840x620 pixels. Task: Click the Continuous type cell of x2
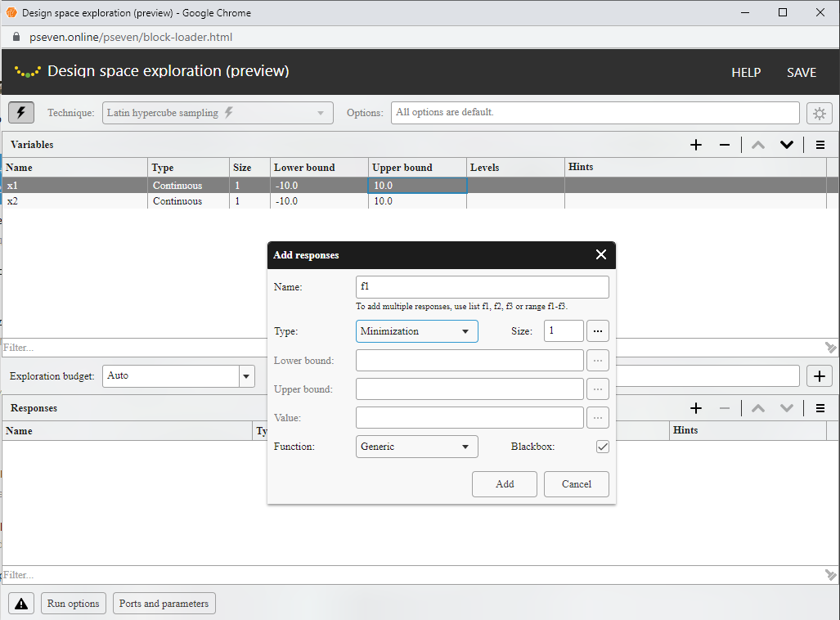189,201
